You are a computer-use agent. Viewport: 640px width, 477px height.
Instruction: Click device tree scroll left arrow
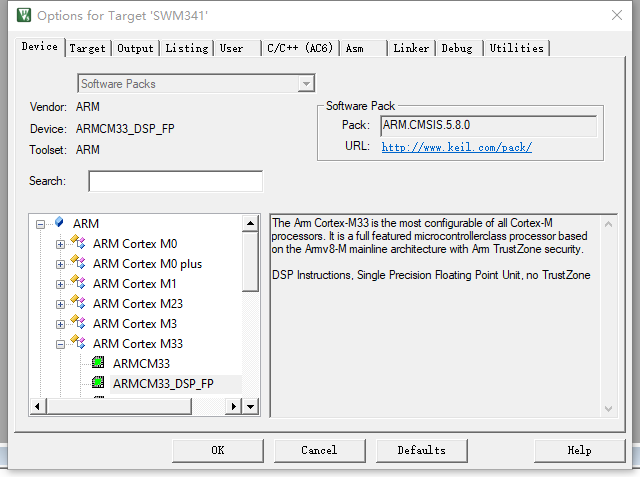tap(38, 407)
